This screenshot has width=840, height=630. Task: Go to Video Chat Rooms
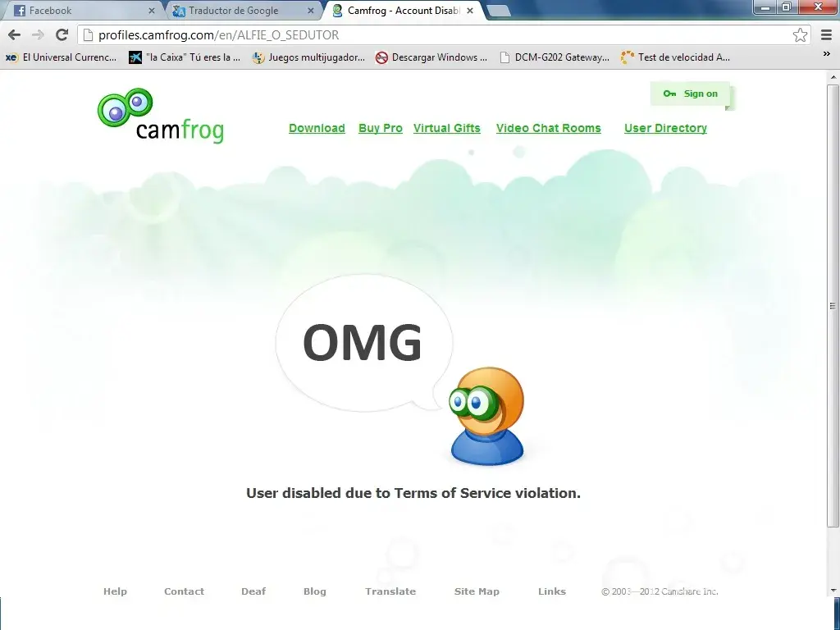coord(548,128)
